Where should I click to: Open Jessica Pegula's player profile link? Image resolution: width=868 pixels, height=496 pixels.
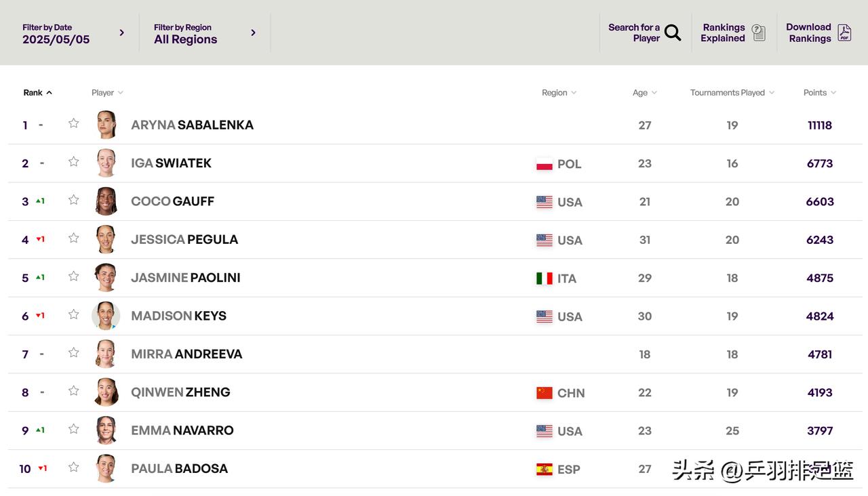coord(184,240)
